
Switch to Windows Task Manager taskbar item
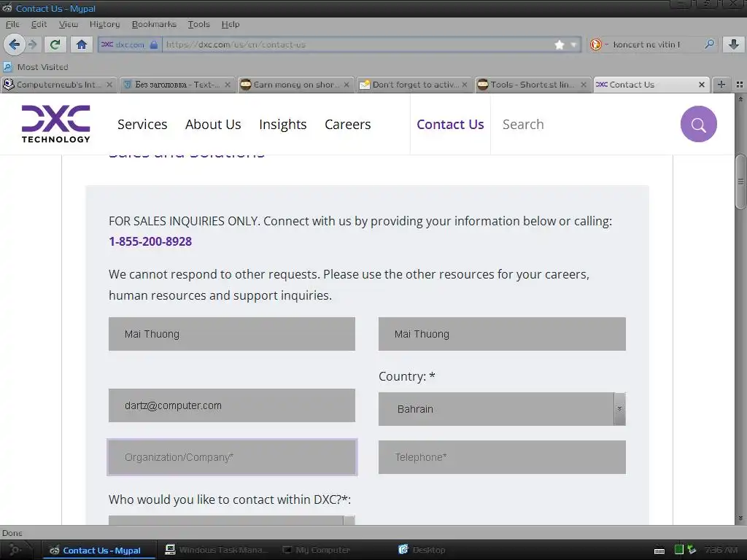click(217, 550)
